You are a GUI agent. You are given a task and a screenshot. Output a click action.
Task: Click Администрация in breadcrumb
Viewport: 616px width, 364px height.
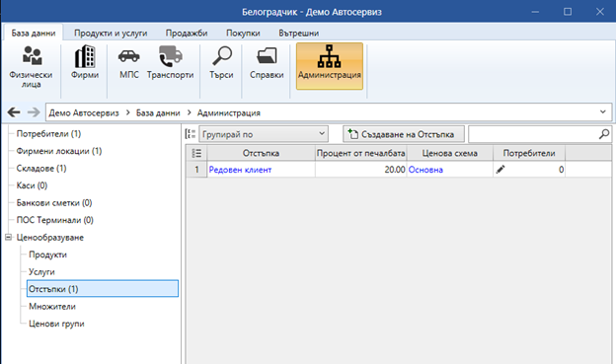coord(229,113)
